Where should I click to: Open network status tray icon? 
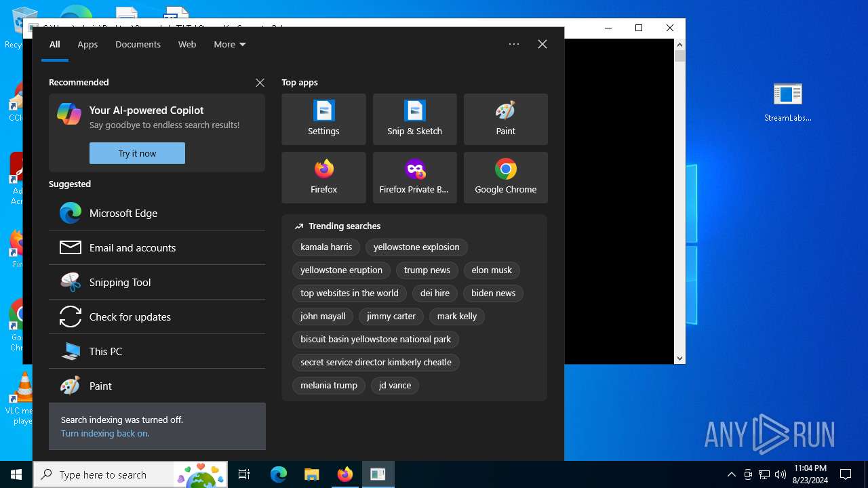764,474
